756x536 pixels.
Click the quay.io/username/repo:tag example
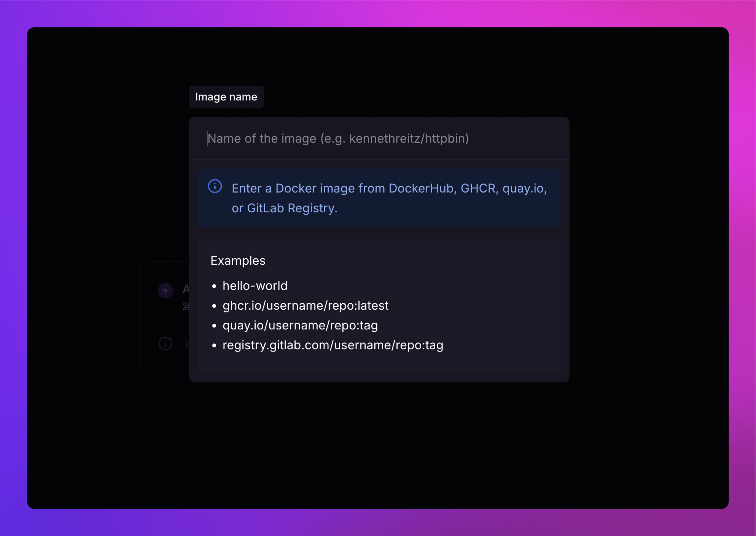(x=300, y=325)
